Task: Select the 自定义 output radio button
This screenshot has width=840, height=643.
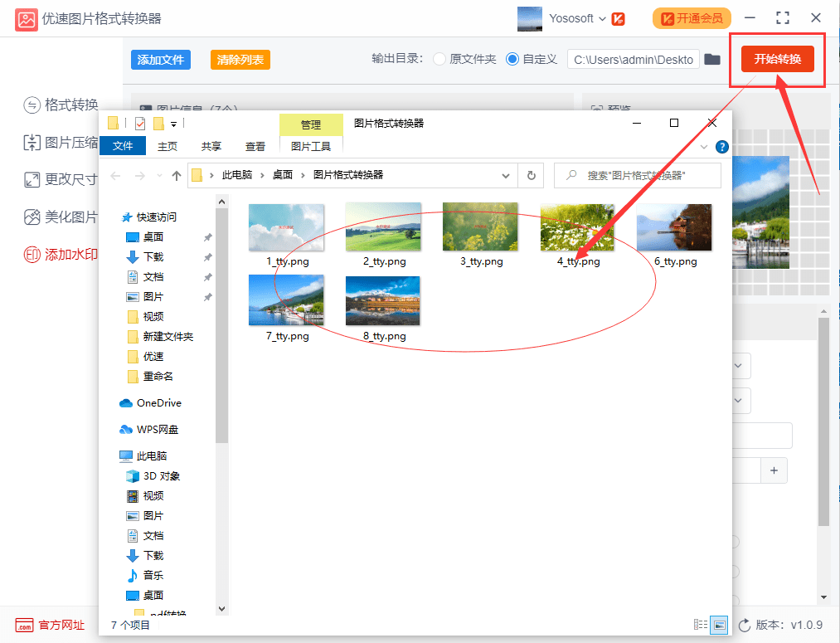Action: pyautogui.click(x=512, y=60)
